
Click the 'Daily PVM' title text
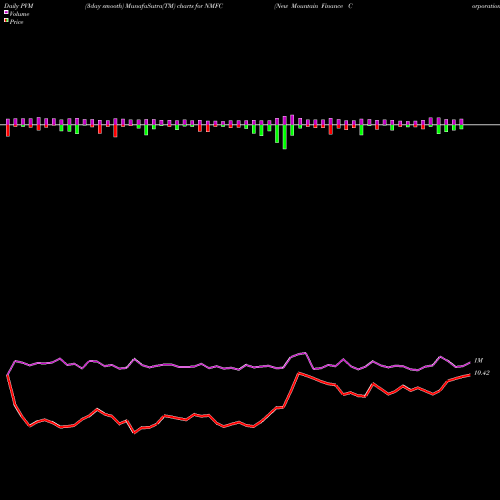(19, 6)
